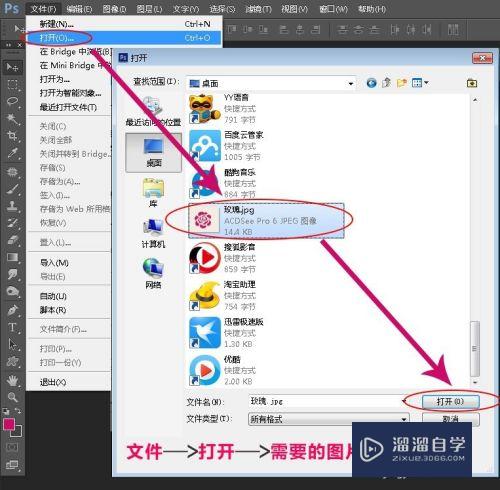Select the Healing Brush tool
Screen dimensions: 500x490
pyautogui.click(x=13, y=172)
